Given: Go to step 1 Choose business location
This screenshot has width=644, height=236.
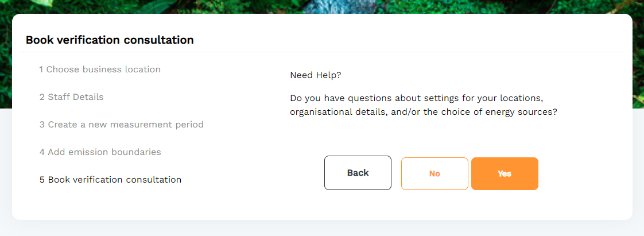Looking at the screenshot, I should [100, 69].
